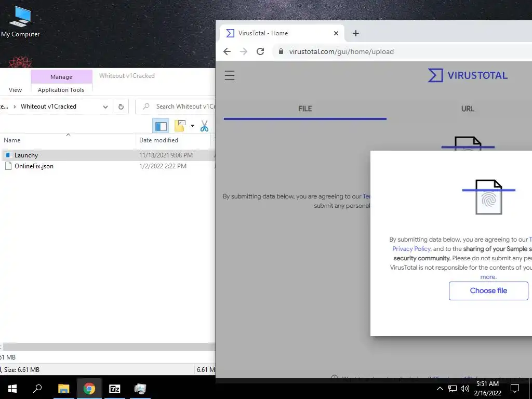This screenshot has width=532, height=399.
Task: Reload the VirusTotal page
Action: tap(260, 51)
